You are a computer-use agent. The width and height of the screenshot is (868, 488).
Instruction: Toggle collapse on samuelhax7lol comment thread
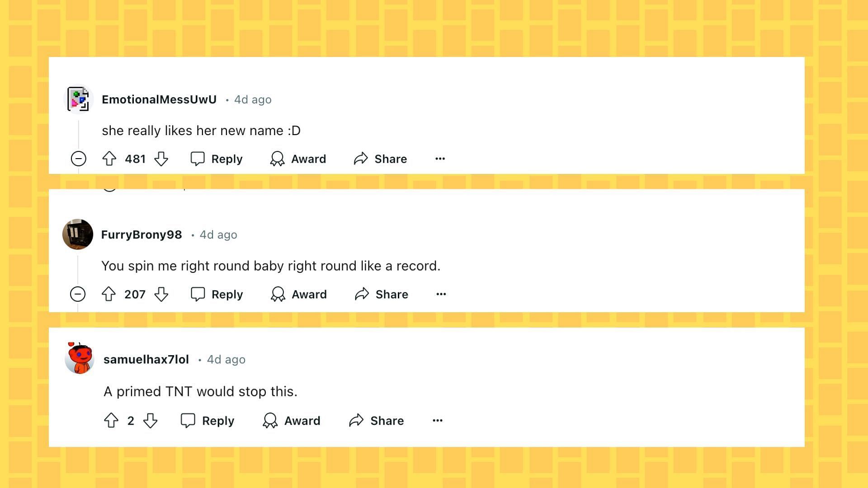click(78, 420)
